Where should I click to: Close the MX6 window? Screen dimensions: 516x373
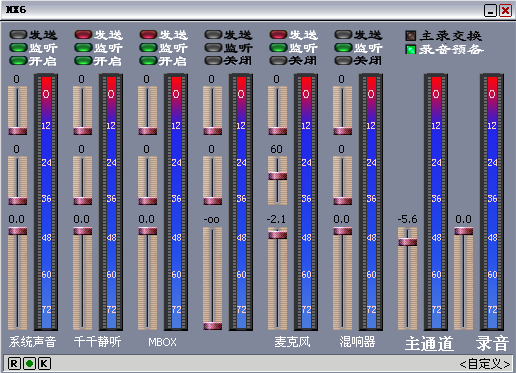[506, 11]
